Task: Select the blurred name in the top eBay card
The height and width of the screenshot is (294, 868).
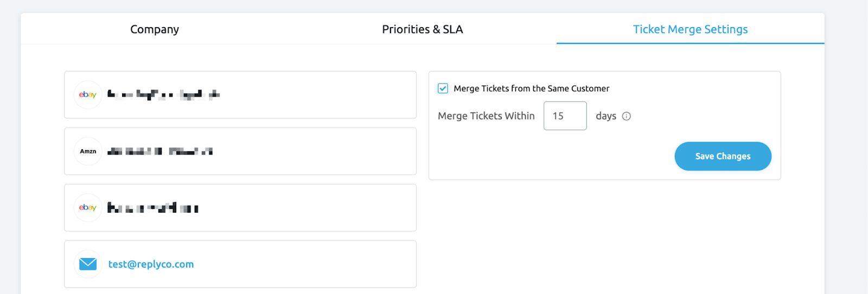Action: click(163, 94)
